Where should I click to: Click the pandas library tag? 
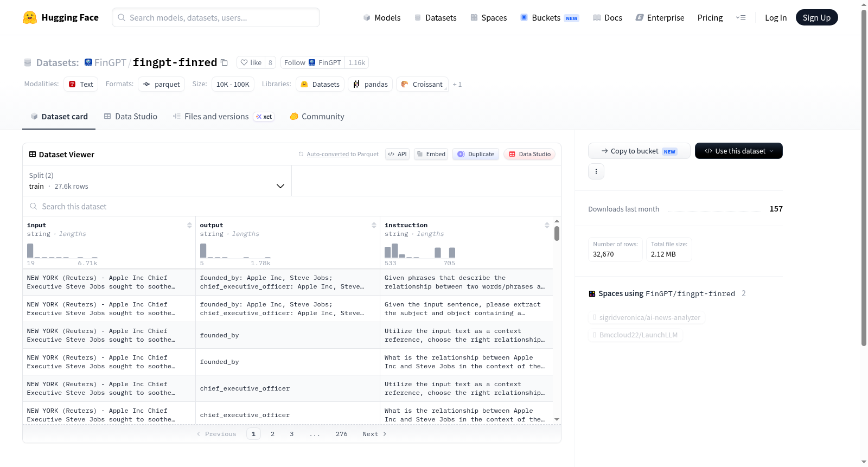(x=371, y=84)
